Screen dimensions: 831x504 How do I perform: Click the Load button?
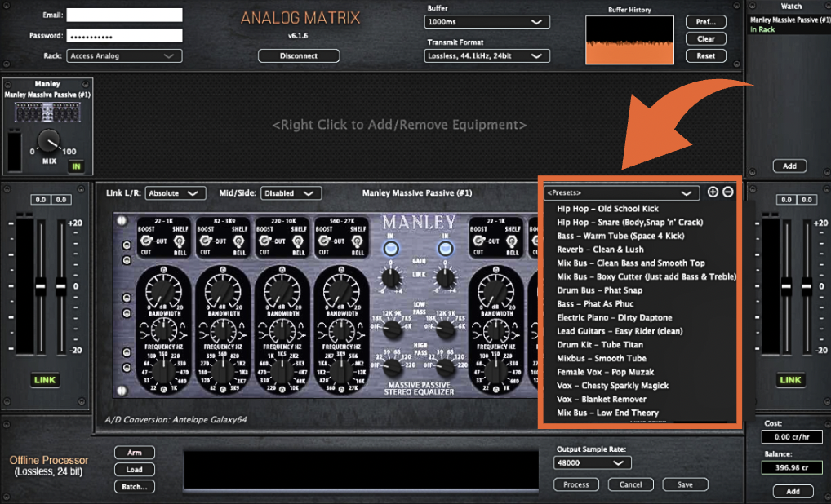tap(135, 470)
